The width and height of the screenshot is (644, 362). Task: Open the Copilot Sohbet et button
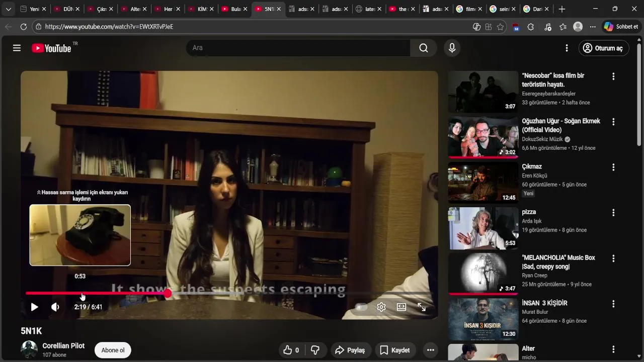click(621, 27)
